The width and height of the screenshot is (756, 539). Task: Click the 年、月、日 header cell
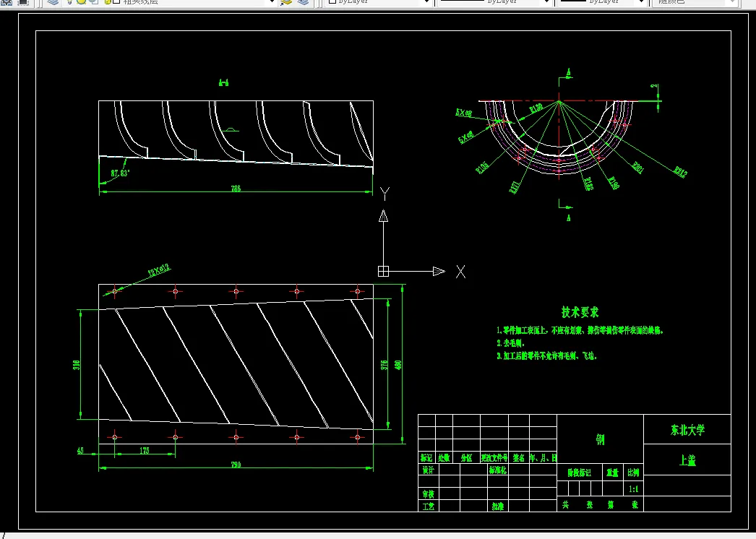coord(544,457)
